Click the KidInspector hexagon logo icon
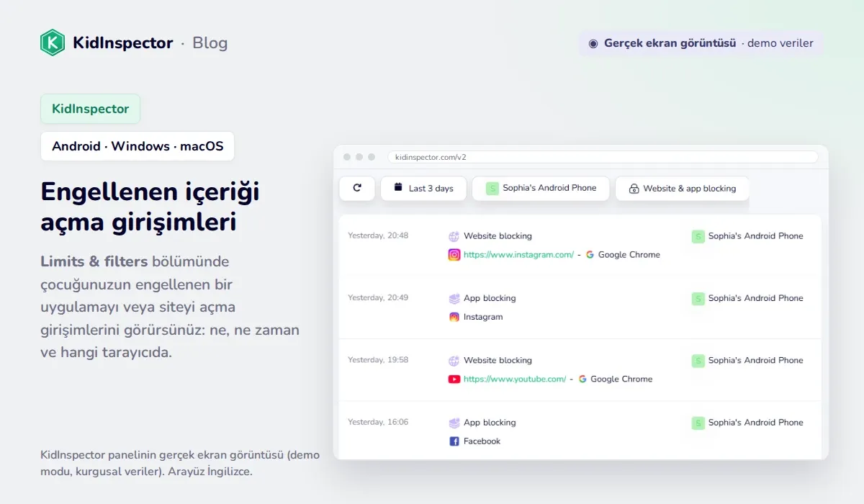This screenshot has width=864, height=504. (x=53, y=42)
